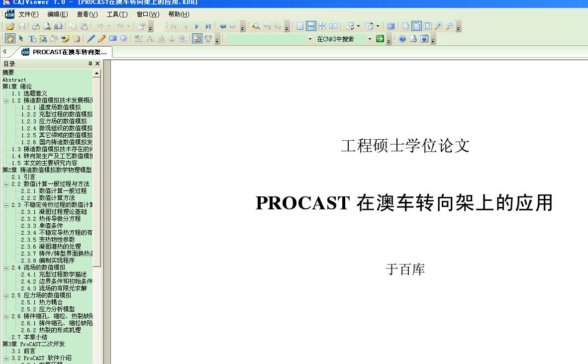This screenshot has height=364, width=588.
Task: Open 工具(T) menu
Action: pos(117,14)
